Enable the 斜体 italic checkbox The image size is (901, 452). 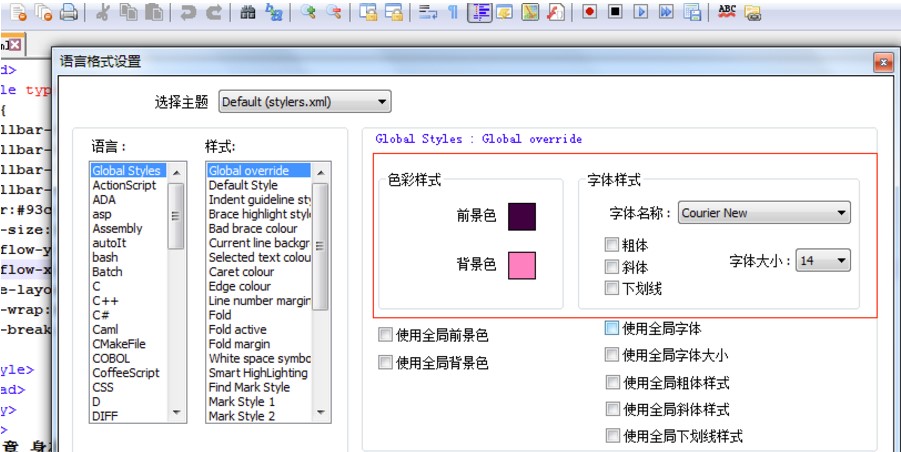(x=611, y=266)
